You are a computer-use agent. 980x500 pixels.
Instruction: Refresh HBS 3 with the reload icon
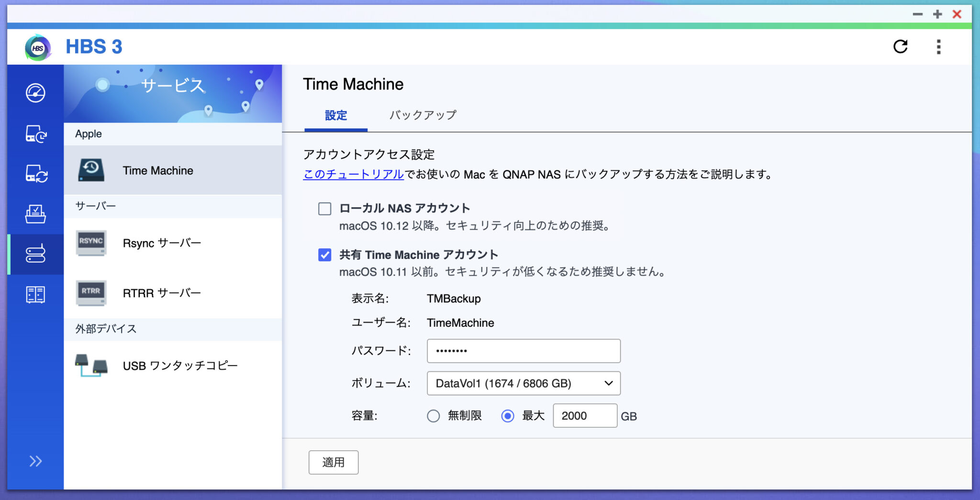[901, 46]
